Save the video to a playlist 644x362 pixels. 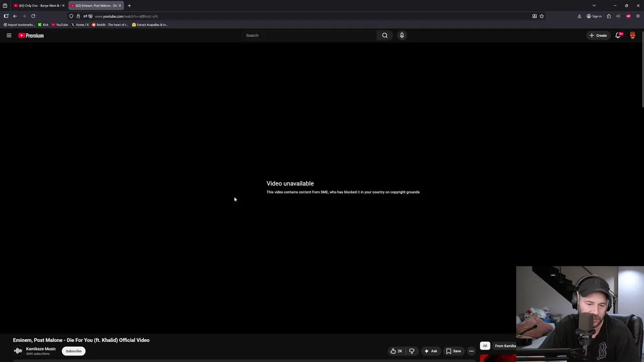[453, 351]
